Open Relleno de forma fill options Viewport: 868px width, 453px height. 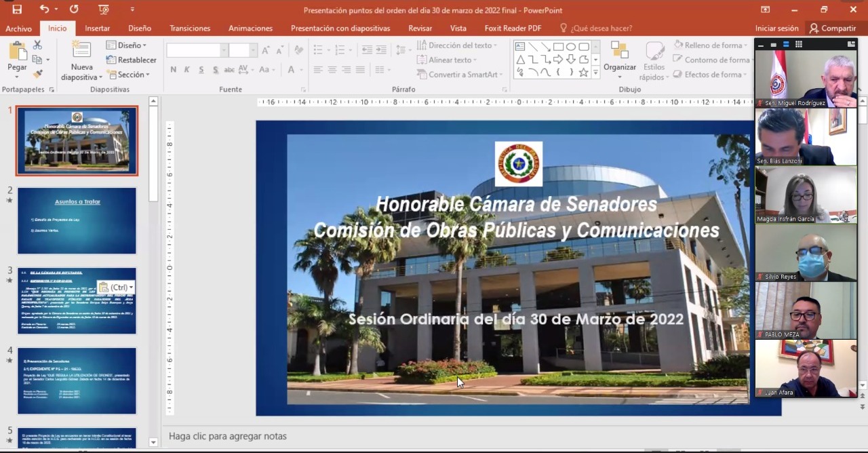pyautogui.click(x=711, y=45)
